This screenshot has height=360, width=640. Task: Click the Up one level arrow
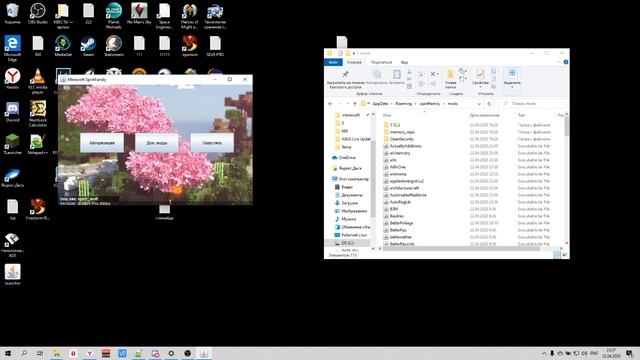coord(355,104)
